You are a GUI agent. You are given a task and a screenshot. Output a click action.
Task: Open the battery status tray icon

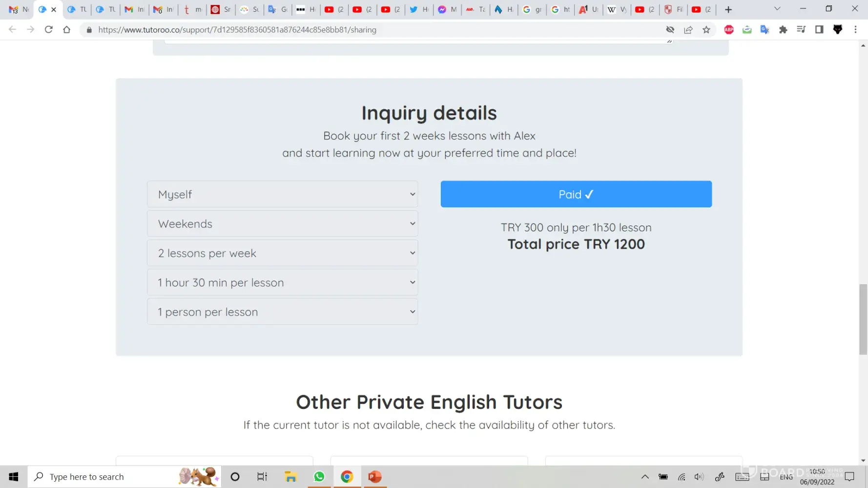[x=663, y=477]
